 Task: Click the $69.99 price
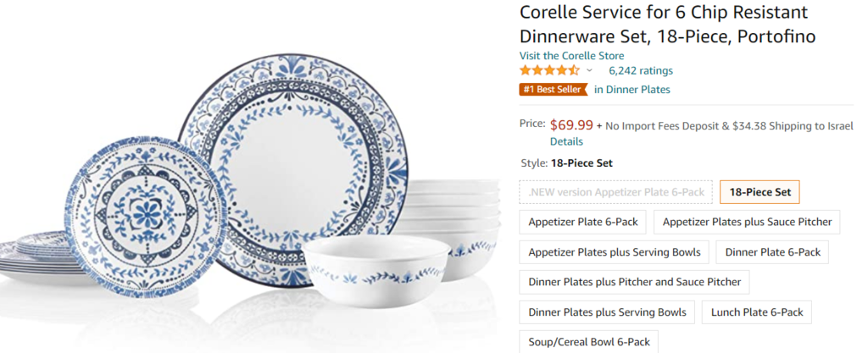pyautogui.click(x=572, y=125)
